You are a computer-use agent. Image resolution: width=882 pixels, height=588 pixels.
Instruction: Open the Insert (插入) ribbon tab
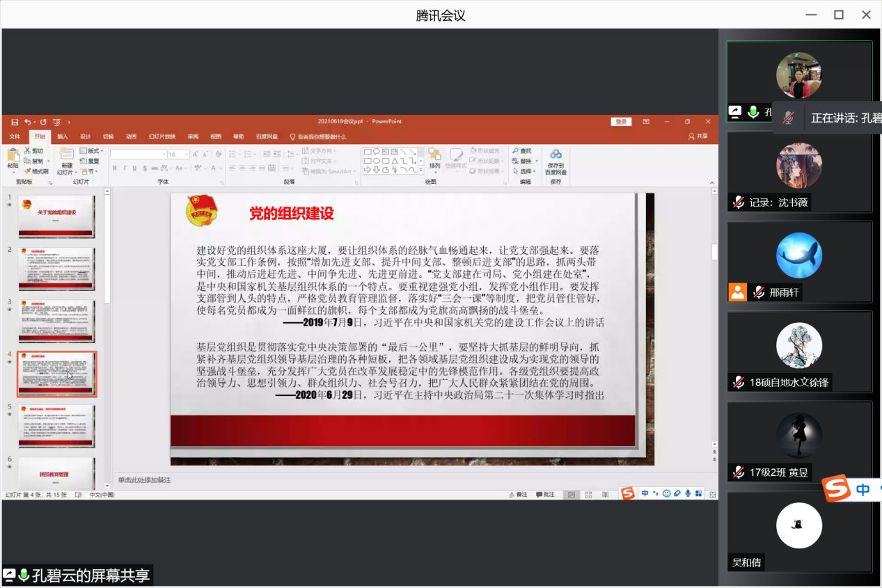point(63,136)
